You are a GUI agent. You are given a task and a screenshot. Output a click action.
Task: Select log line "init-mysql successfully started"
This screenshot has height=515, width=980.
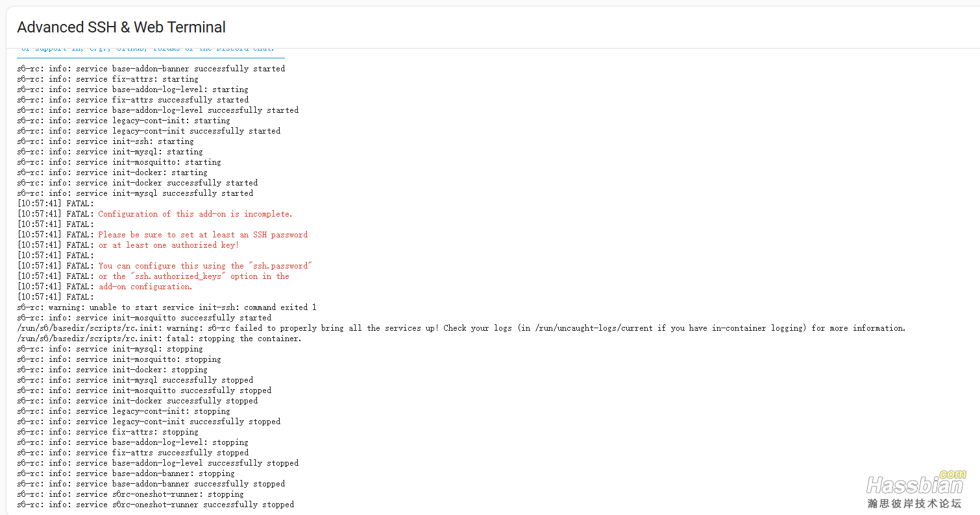point(136,193)
